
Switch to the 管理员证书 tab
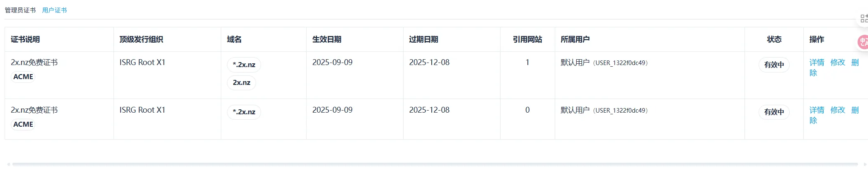tap(20, 10)
